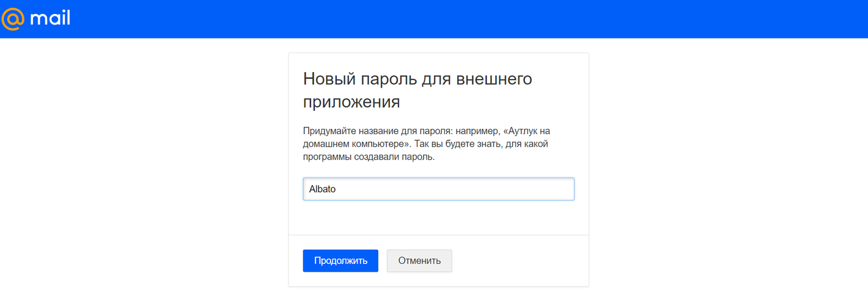The width and height of the screenshot is (868, 295).
Task: Click the heading "Новый пароль для внешнего"
Action: click(417, 79)
